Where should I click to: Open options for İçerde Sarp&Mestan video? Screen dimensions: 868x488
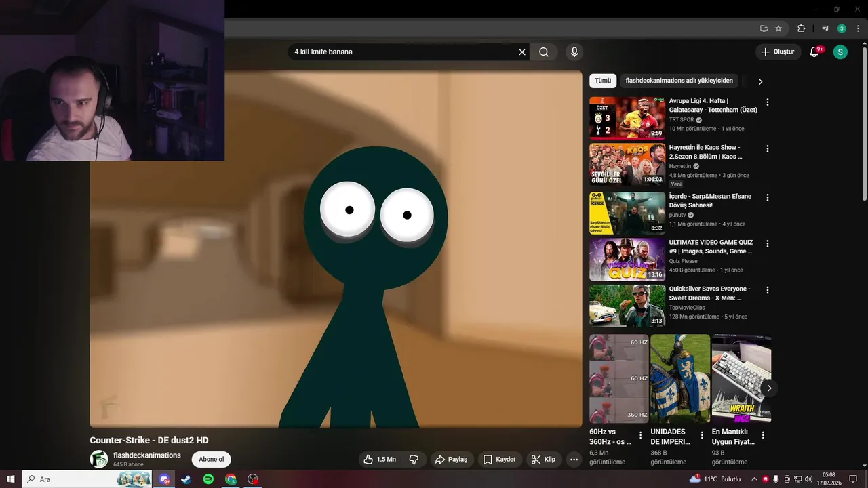coord(768,197)
